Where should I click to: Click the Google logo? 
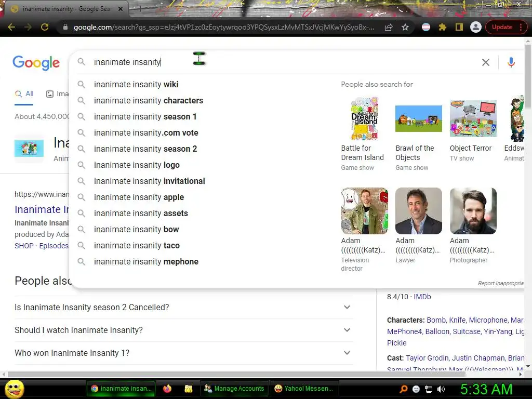[x=36, y=63]
